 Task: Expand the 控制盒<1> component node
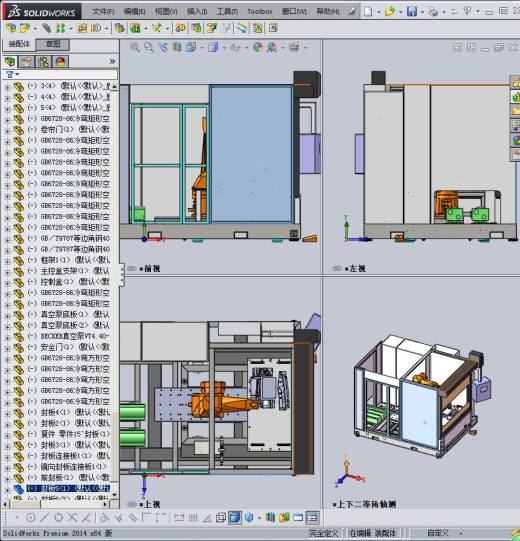[x=7, y=283]
